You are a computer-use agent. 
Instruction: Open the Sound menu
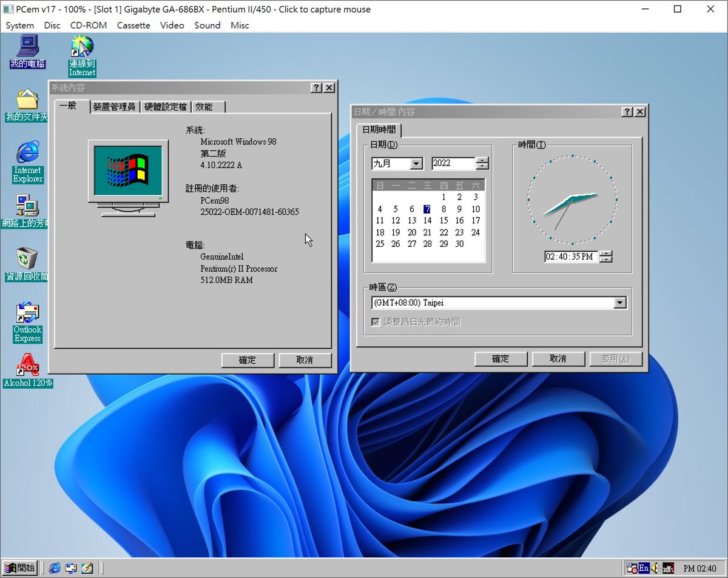[207, 25]
